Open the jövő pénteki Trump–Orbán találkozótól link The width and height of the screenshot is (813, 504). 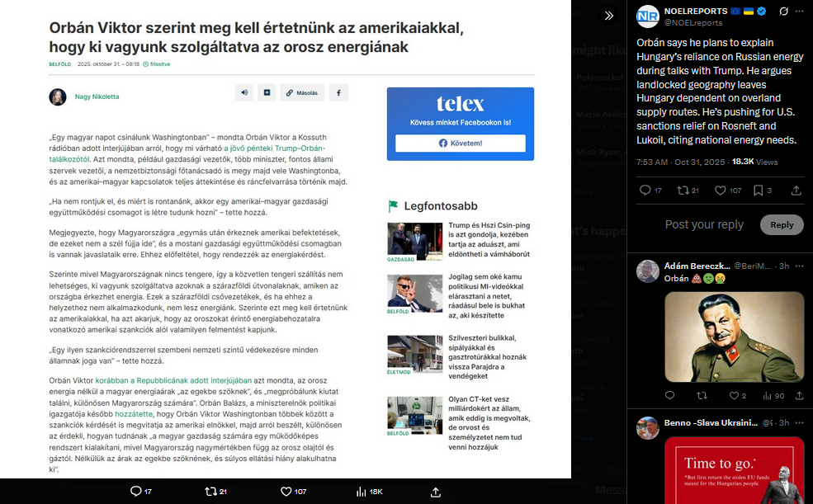point(274,148)
